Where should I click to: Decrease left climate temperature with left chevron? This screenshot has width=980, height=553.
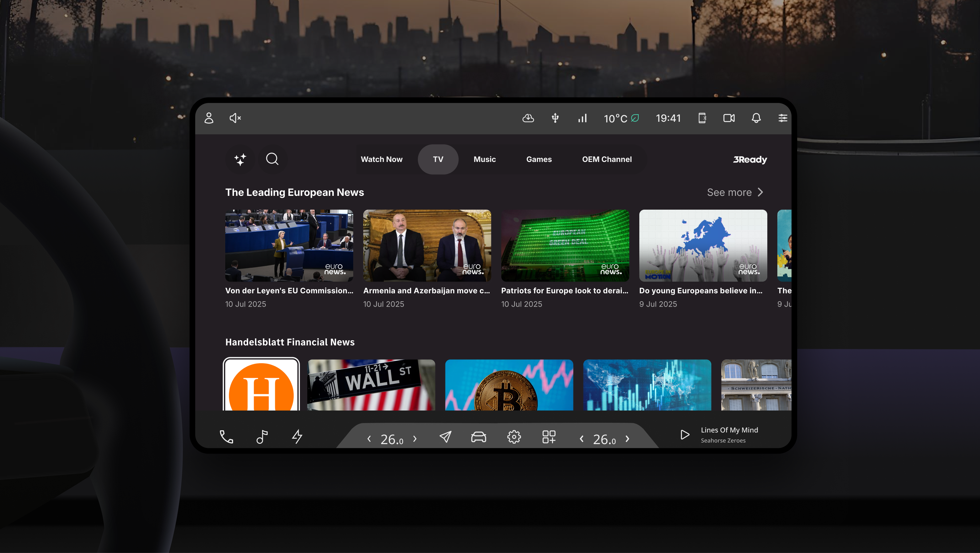(x=369, y=439)
